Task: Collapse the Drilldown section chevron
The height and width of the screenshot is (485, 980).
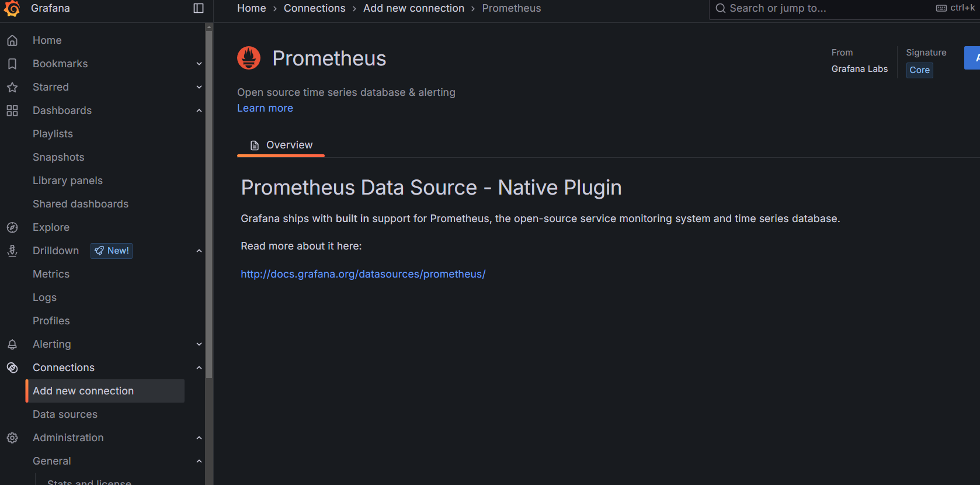Action: [199, 251]
